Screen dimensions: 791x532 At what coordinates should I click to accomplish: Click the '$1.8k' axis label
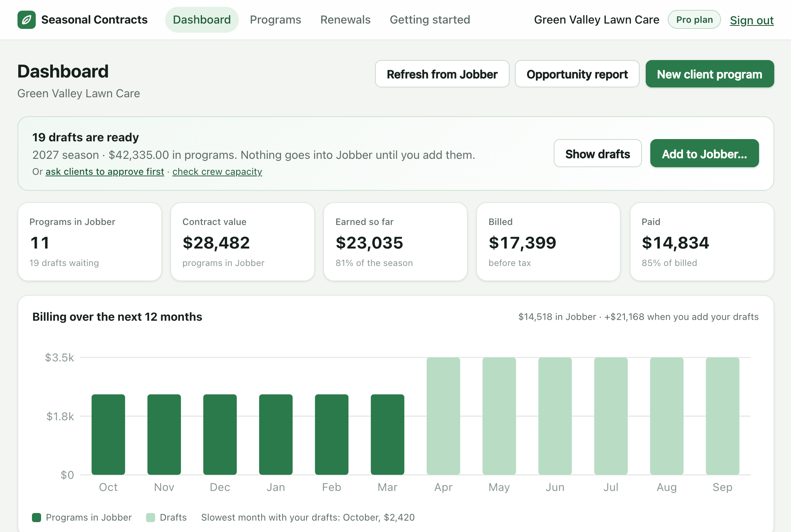60,416
